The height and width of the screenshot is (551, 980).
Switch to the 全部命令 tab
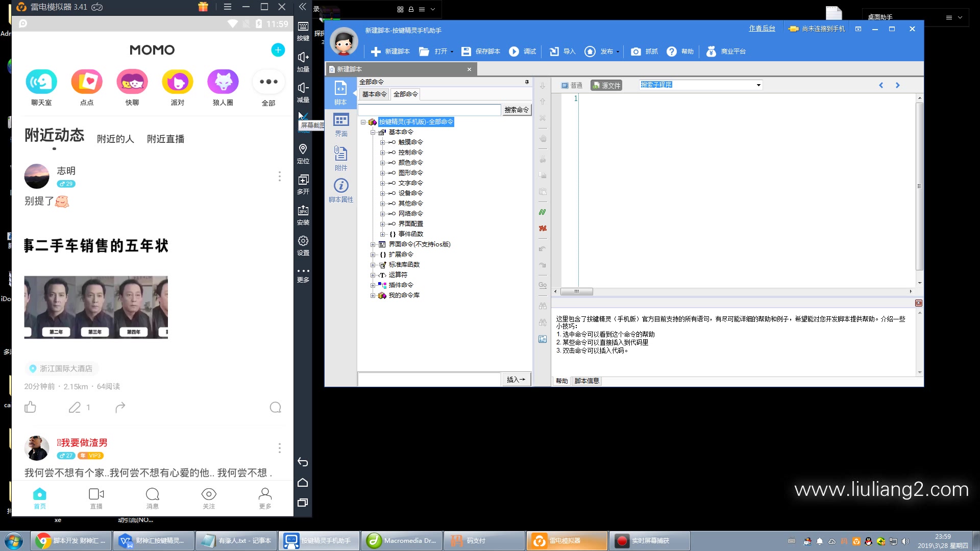click(405, 94)
